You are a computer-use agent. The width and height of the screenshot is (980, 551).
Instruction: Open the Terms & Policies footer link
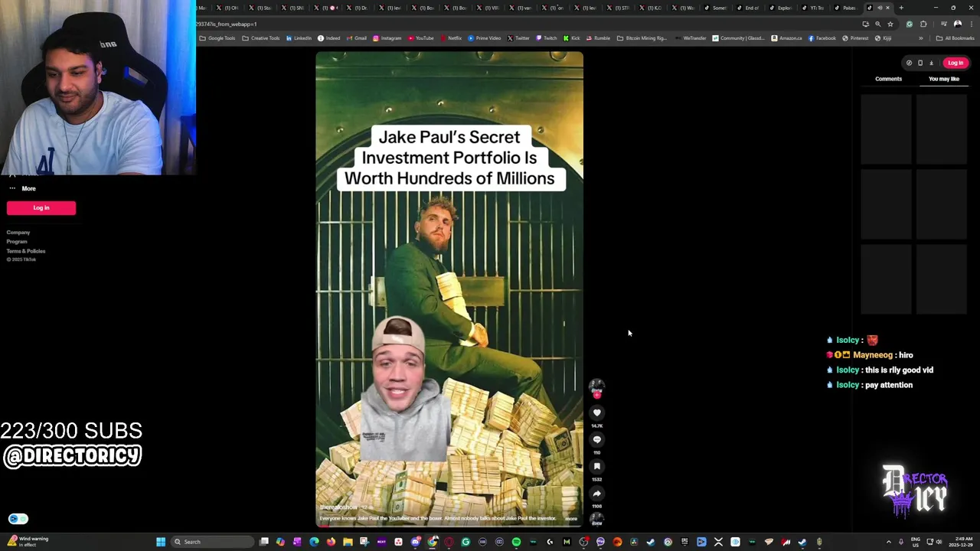[x=26, y=251]
